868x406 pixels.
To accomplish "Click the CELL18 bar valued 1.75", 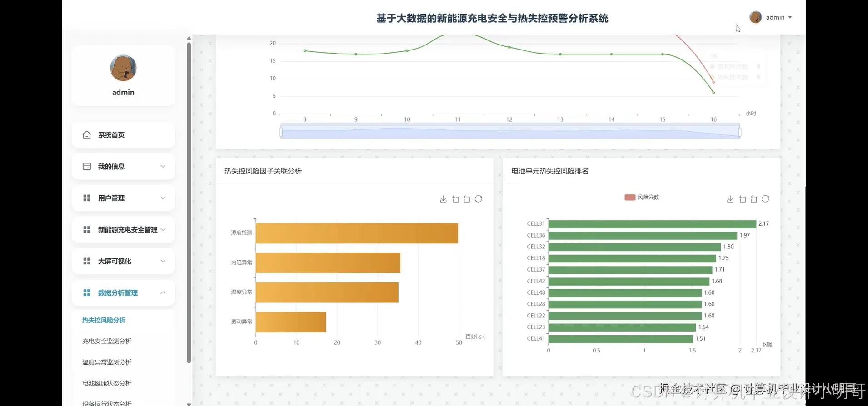I will point(632,258).
